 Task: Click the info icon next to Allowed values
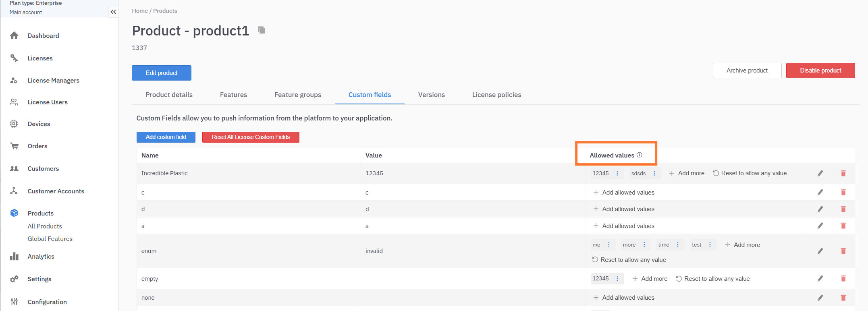(639, 155)
